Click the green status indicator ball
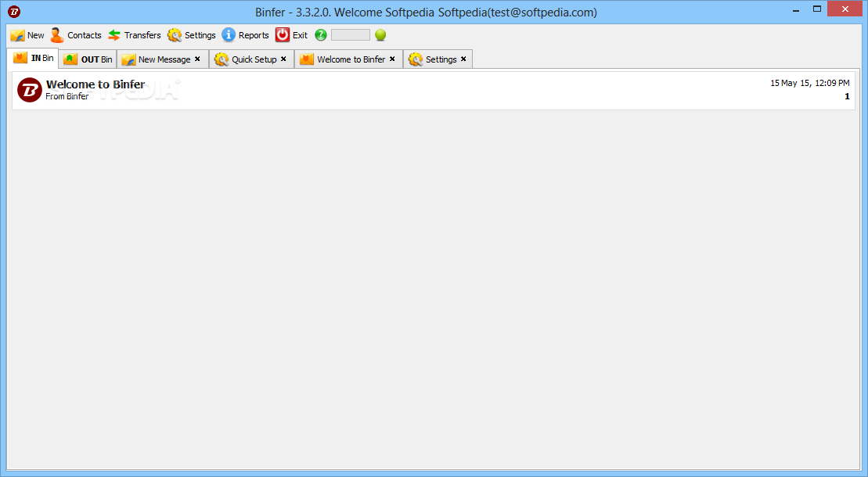868x477 pixels. pos(380,35)
